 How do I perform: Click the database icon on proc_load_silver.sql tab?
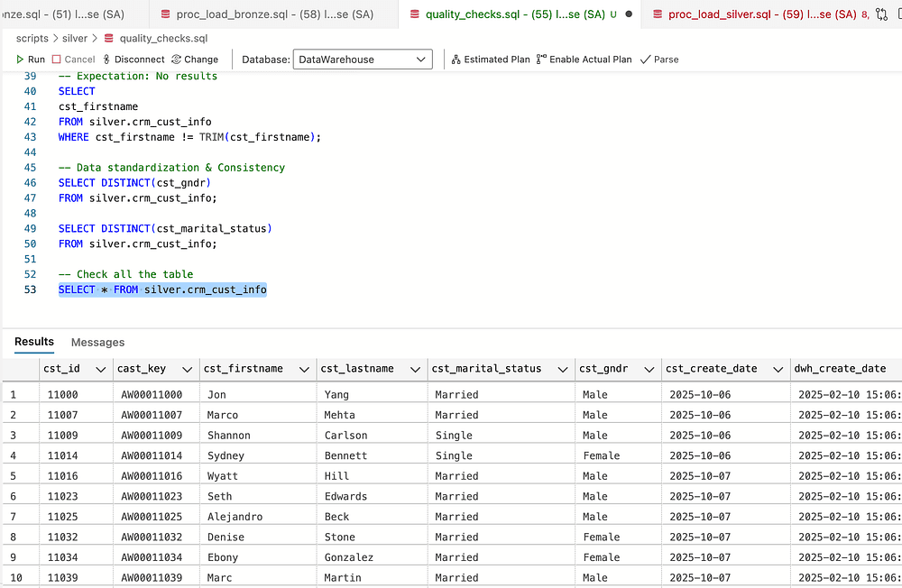point(658,14)
